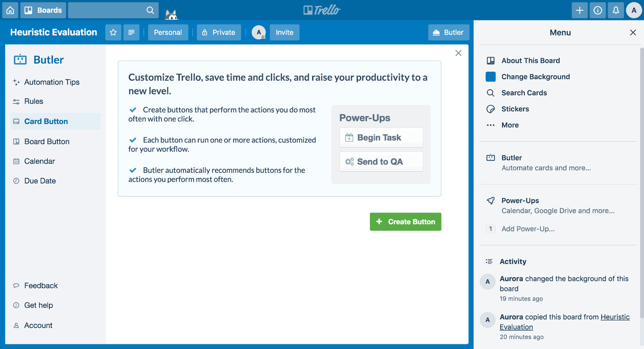Open the Boards menu
Screen dimensions: 644x349
[43, 10]
